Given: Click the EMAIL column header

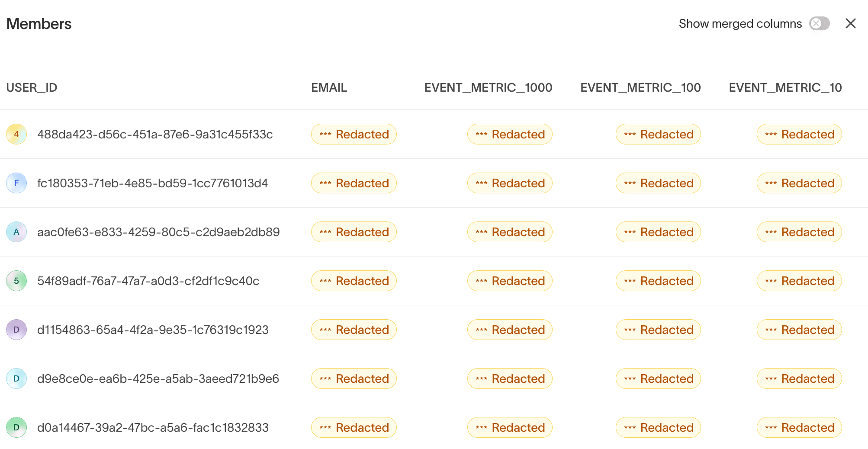Looking at the screenshot, I should pos(329,88).
